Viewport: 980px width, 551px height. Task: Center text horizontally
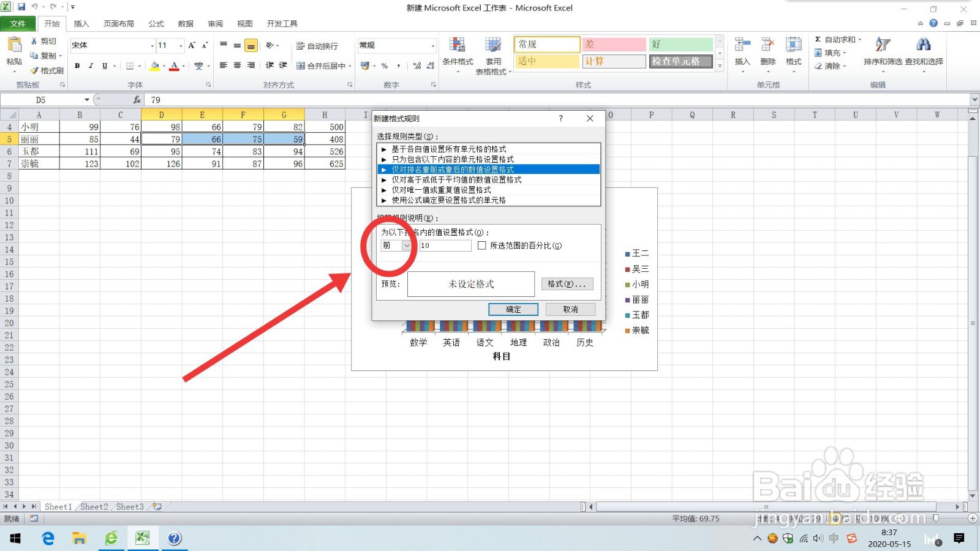pos(237,66)
